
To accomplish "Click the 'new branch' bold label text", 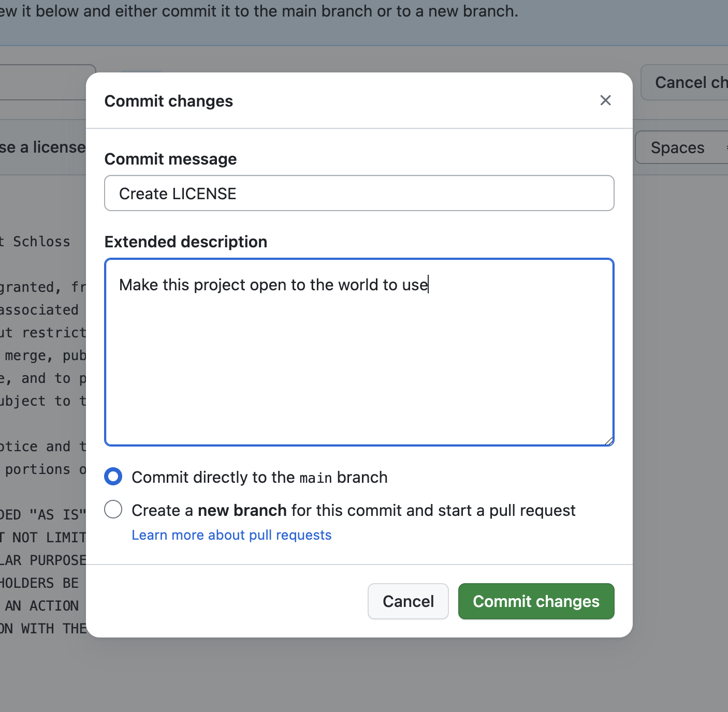I will click(242, 510).
